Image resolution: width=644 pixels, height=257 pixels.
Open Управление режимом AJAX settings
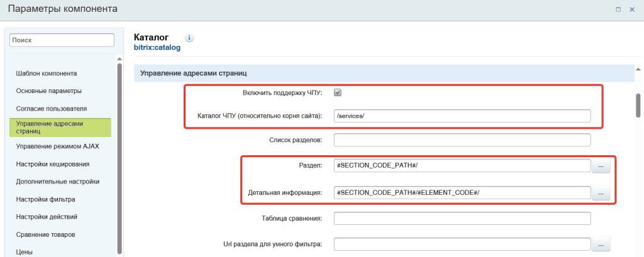click(58, 146)
